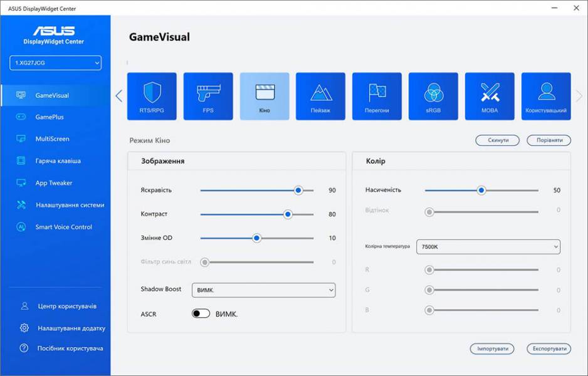Choose the MOBA crossed swords mode tile
588x376 pixels.
tap(490, 97)
